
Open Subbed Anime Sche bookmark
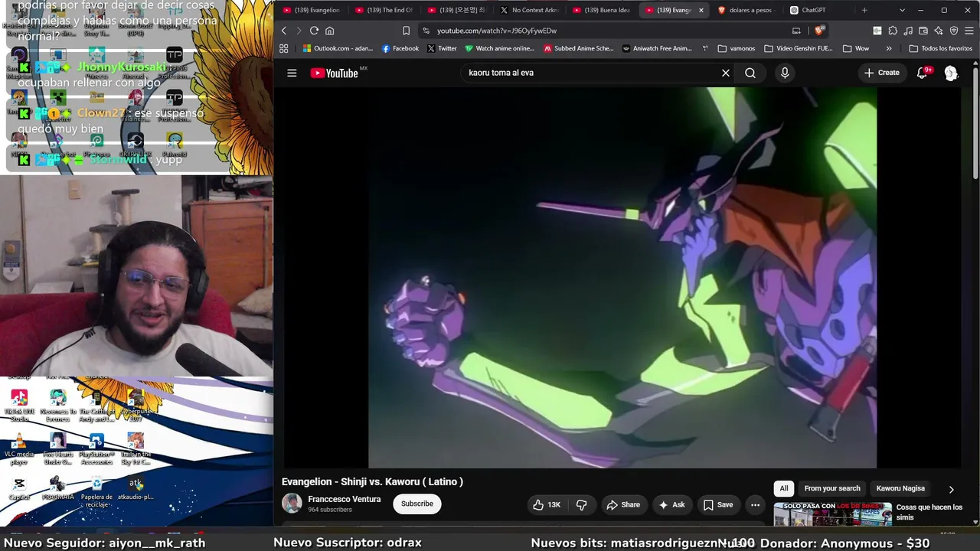pyautogui.click(x=579, y=48)
